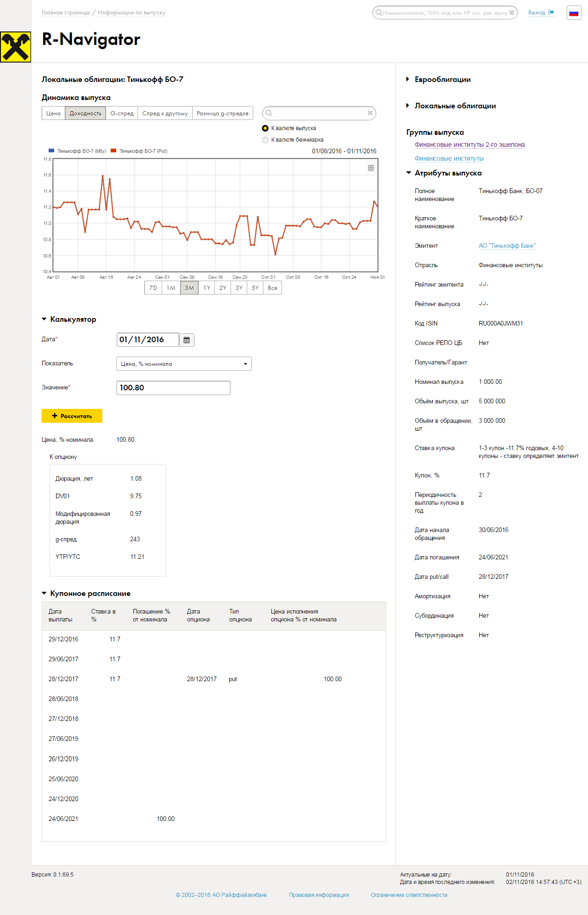Screen dimensions: 588x915
Task: Click the chart zoom expand icon
Action: coord(371,168)
